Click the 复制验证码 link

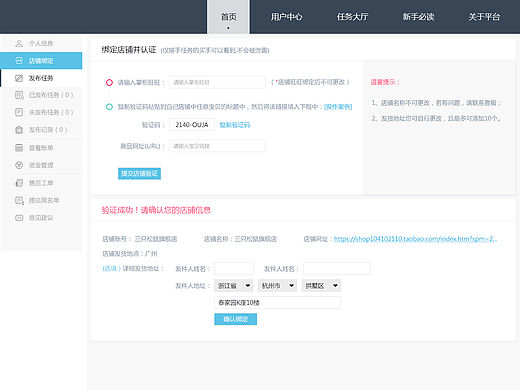(235, 125)
